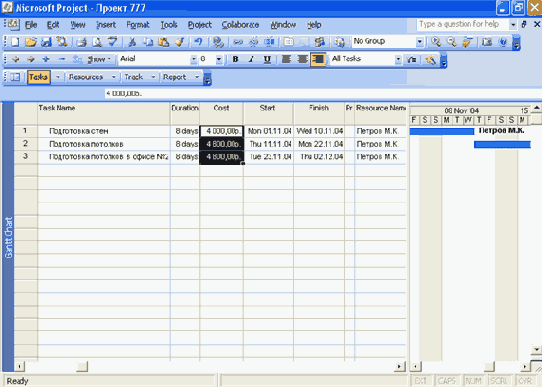Screen dimensions: 542x387
Task: Click the New project icon
Action: 15,42
